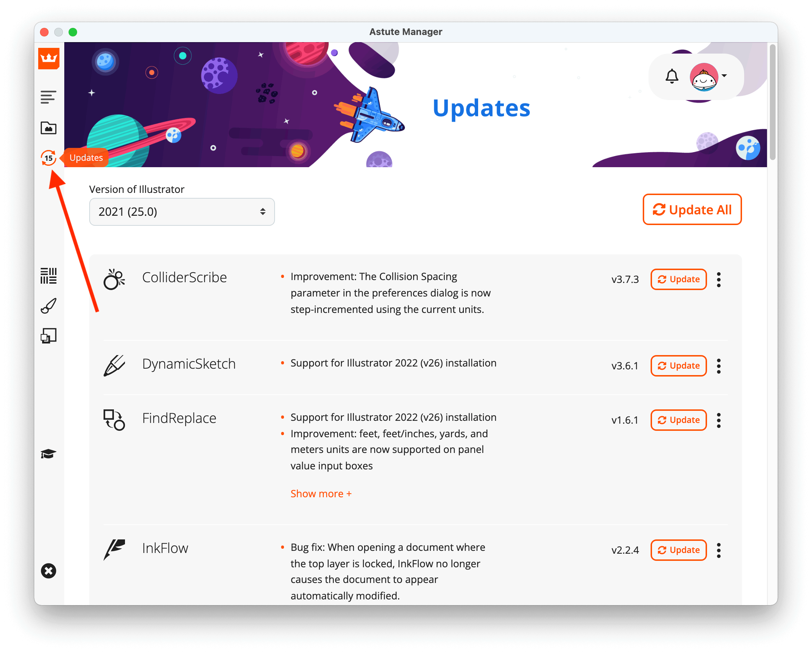Click the duplicate/copy panel icon

(49, 336)
